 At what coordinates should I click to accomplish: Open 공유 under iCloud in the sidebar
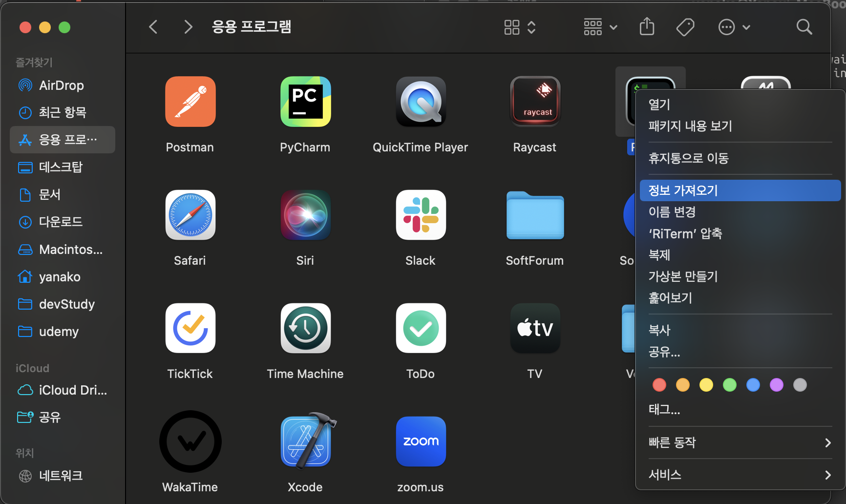pyautogui.click(x=63, y=418)
